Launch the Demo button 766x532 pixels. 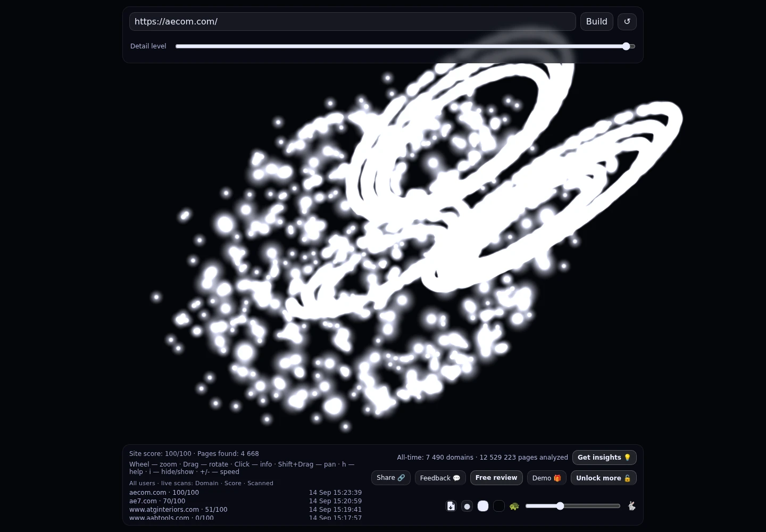pyautogui.click(x=547, y=478)
